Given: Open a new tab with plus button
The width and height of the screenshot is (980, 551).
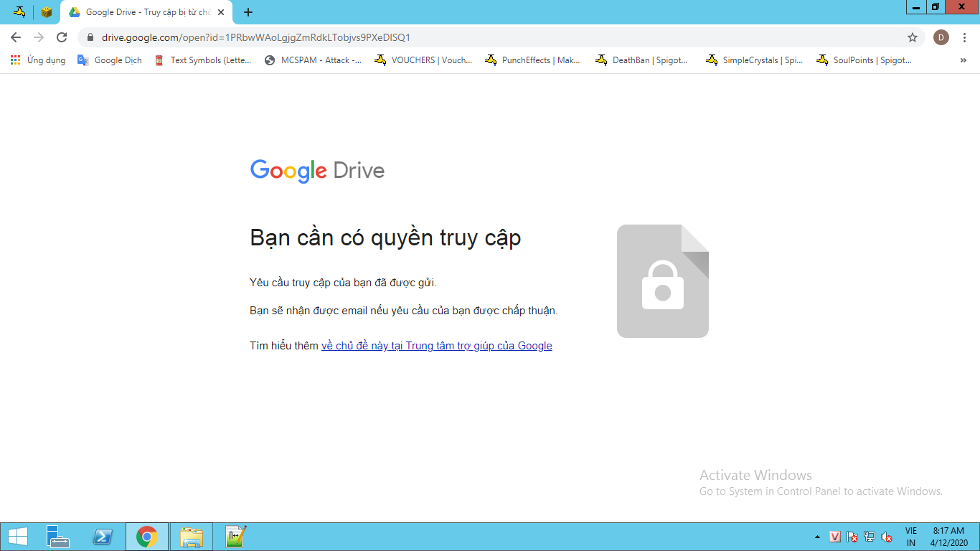Looking at the screenshot, I should [x=248, y=12].
